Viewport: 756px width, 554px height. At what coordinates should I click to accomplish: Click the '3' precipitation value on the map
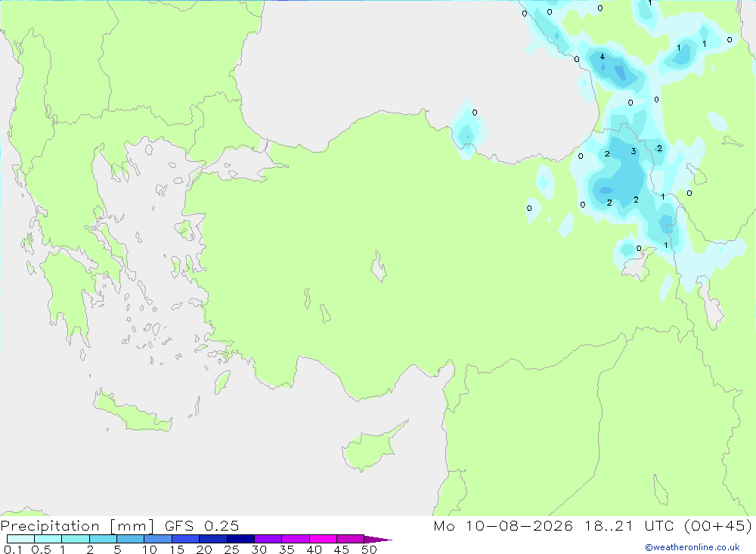click(634, 151)
